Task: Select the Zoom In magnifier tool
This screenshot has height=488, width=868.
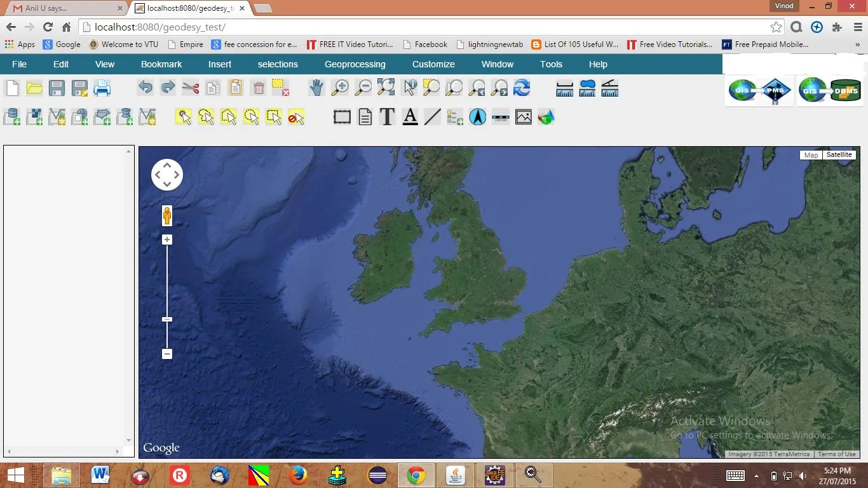Action: [x=340, y=88]
